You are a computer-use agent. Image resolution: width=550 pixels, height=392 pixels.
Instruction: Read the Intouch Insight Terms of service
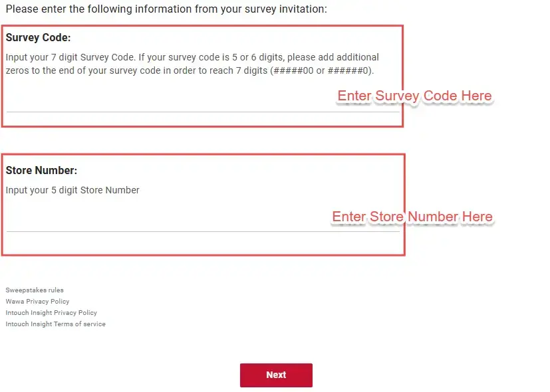coord(55,324)
